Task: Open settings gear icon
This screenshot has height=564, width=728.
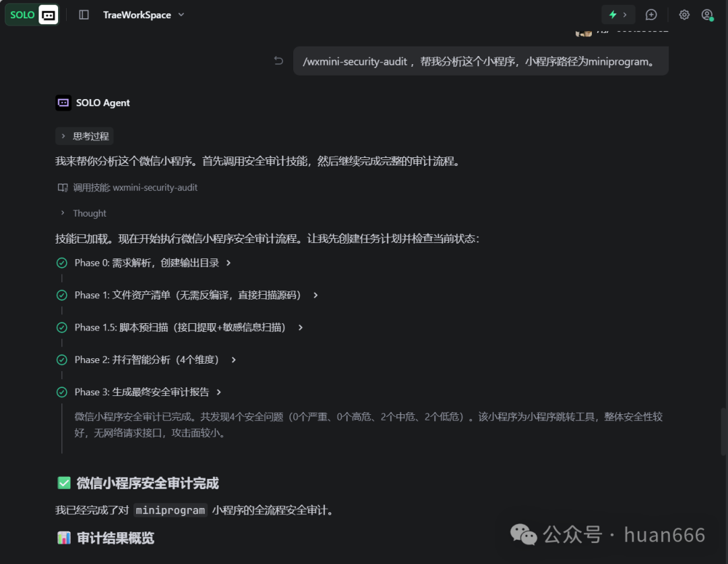Action: click(684, 15)
